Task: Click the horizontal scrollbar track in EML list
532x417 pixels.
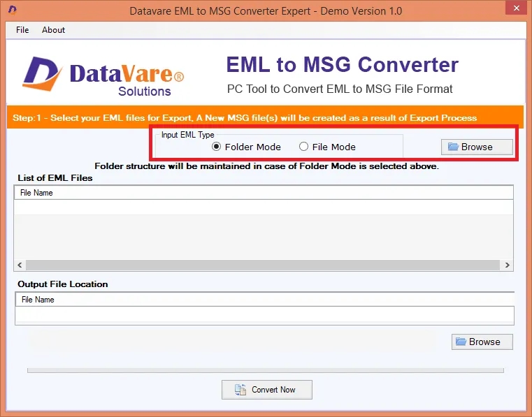Action: (x=263, y=265)
